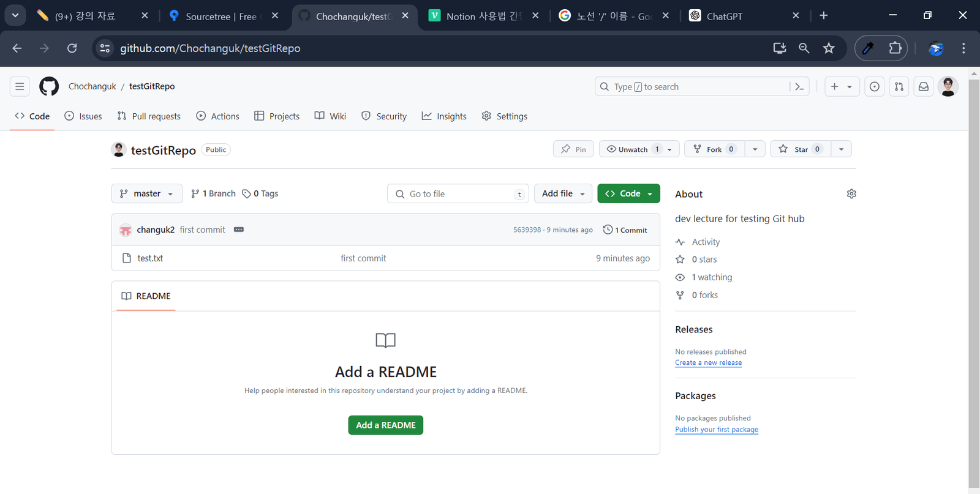Open the Wiki tab
Viewport: 980px width, 494px height.
pyautogui.click(x=330, y=116)
